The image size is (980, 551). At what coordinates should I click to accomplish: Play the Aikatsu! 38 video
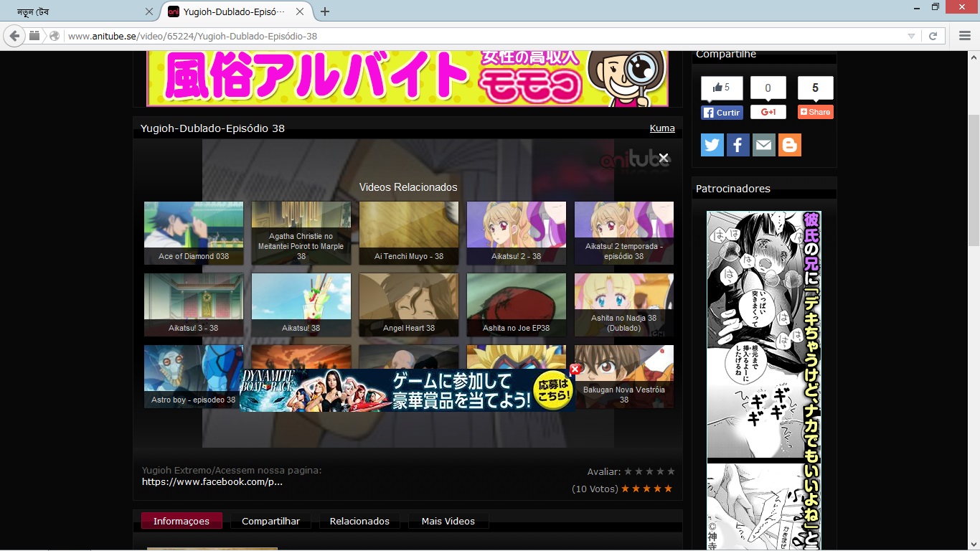tap(301, 305)
